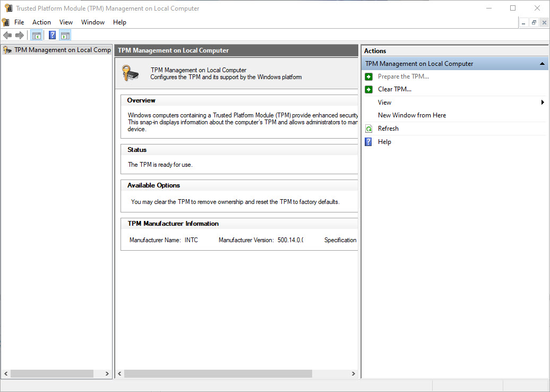The image size is (550, 392).
Task: Open the File menu
Action: pos(19,22)
